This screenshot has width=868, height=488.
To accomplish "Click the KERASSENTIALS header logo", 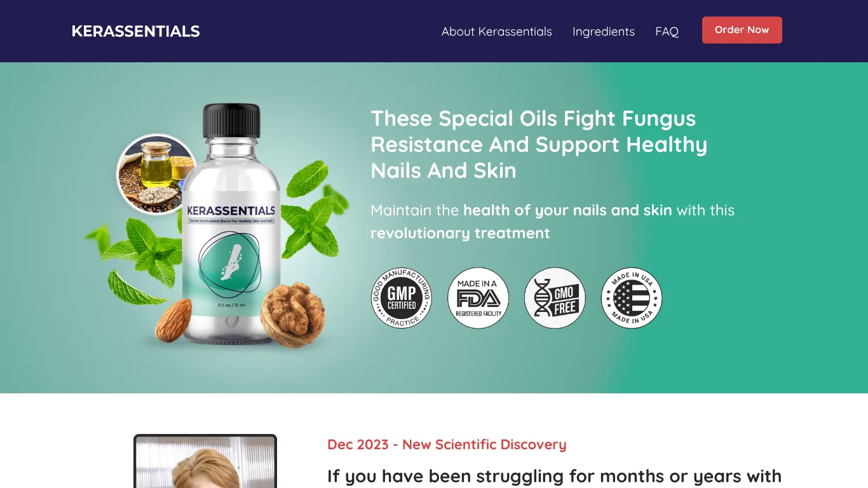I will point(136,31).
